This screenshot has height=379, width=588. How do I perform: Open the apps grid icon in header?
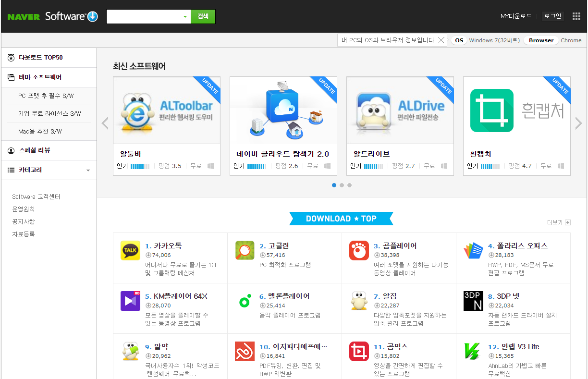[x=576, y=16]
